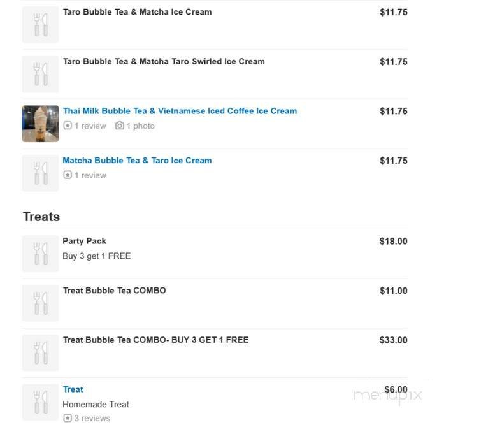Click the $33.00 combo price
502x448 pixels.
pos(393,340)
